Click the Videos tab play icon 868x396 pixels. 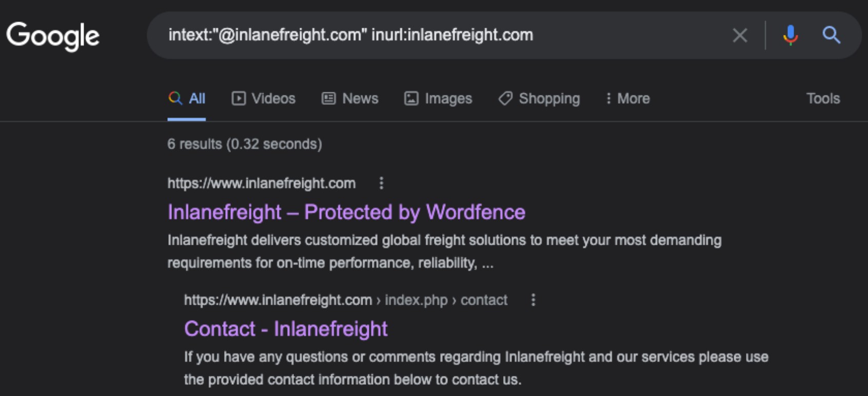tap(239, 98)
